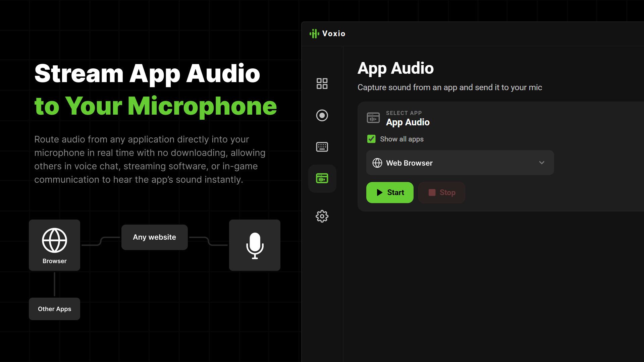Click the 'Stream App Audio' headline
The width and height of the screenshot is (644, 362).
tap(147, 73)
